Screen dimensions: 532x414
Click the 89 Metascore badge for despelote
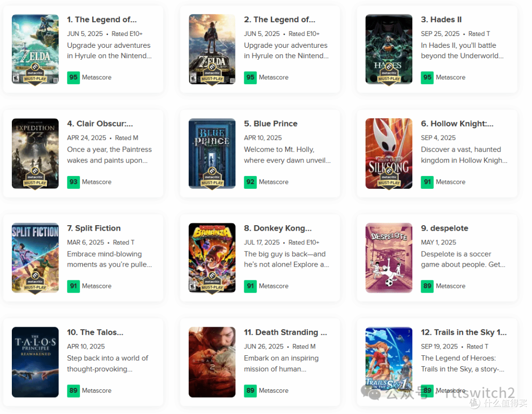coord(427,286)
